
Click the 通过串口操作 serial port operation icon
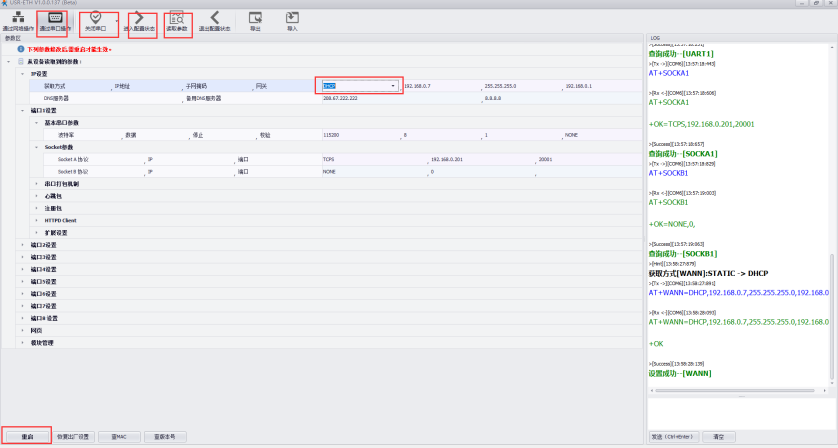54,21
